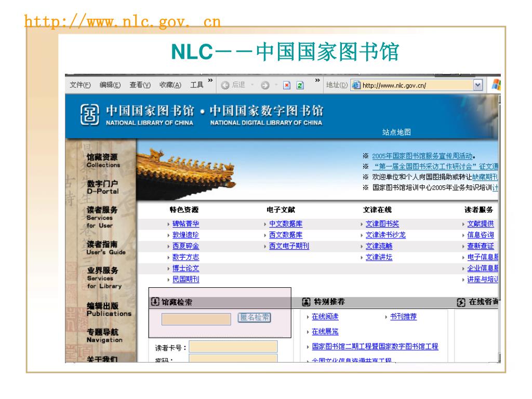Click the browser Forward arrow icon
The height and width of the screenshot is (399, 532).
click(x=265, y=85)
